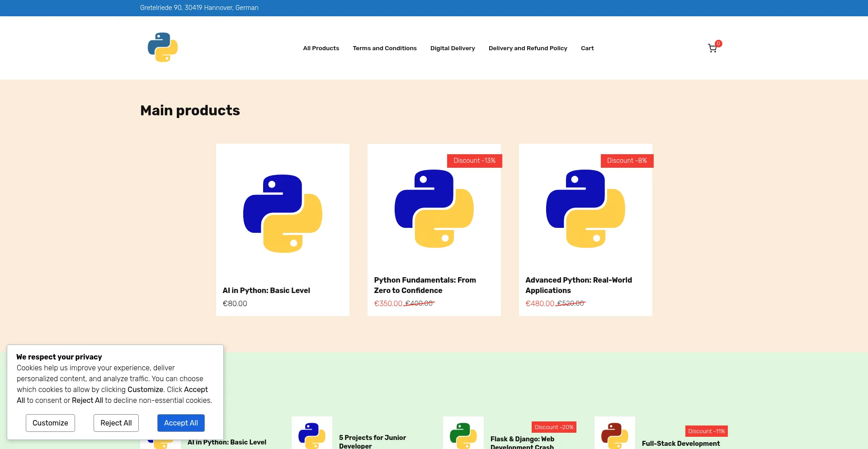Open Delivery and Refund Policy
868x449 pixels.
(528, 48)
